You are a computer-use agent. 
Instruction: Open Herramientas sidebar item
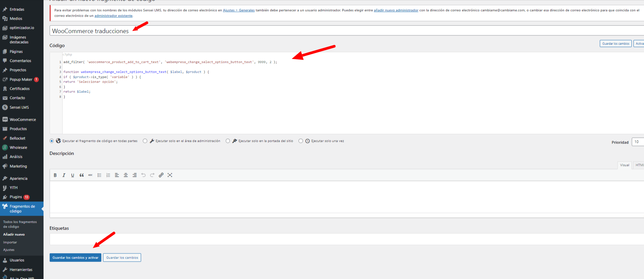pos(22,270)
